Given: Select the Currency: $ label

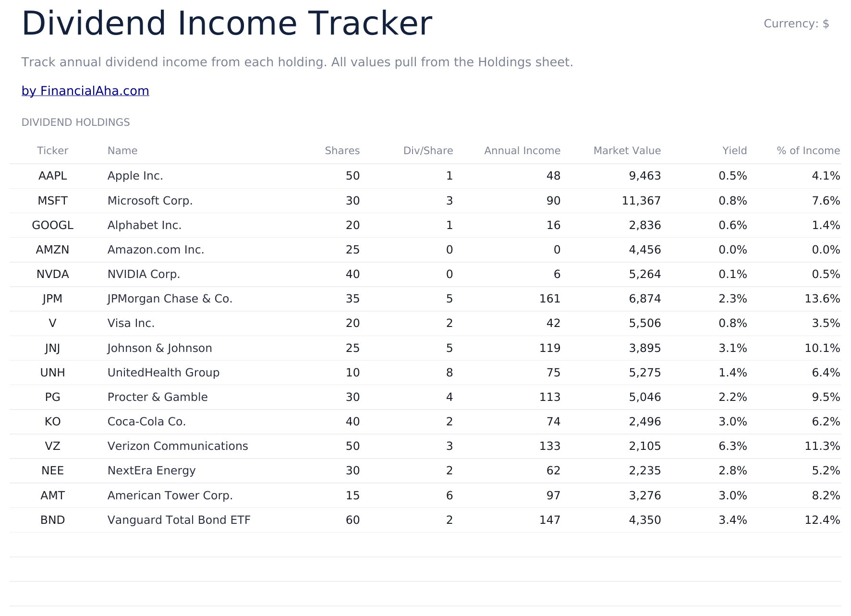Looking at the screenshot, I should (796, 24).
